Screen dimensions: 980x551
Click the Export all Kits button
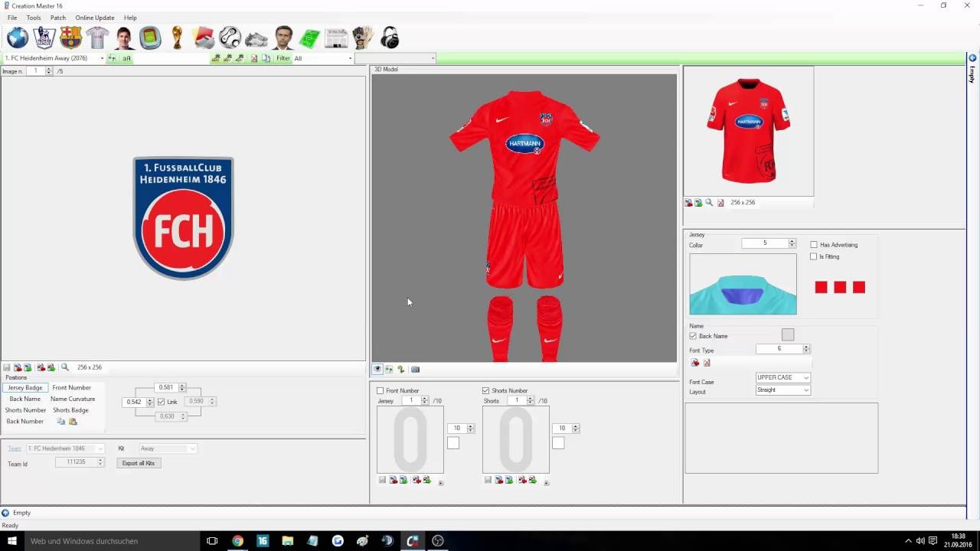coord(139,463)
